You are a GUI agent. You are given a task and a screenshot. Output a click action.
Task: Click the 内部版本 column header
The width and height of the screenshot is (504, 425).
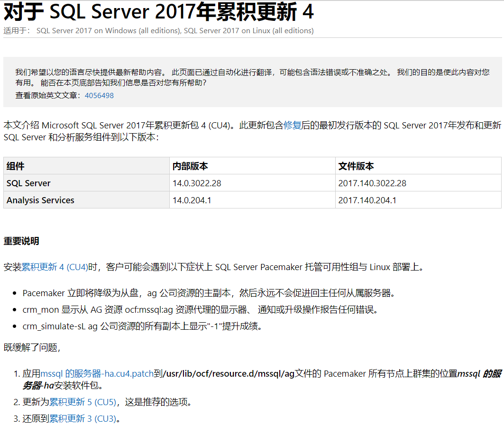[x=188, y=165]
